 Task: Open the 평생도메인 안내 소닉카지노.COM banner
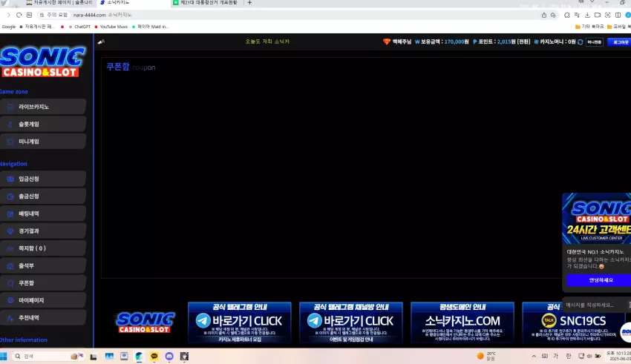462,322
